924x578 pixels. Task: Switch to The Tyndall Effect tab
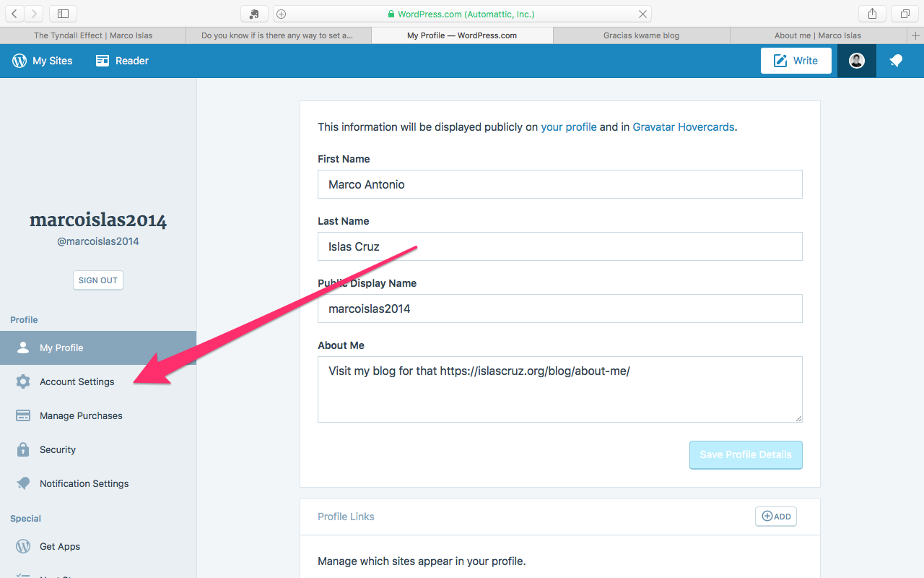(x=93, y=35)
